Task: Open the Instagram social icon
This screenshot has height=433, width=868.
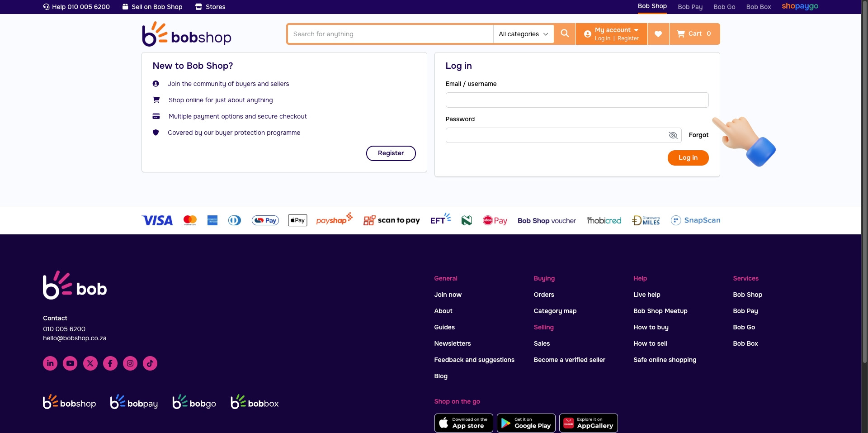Action: click(x=130, y=363)
